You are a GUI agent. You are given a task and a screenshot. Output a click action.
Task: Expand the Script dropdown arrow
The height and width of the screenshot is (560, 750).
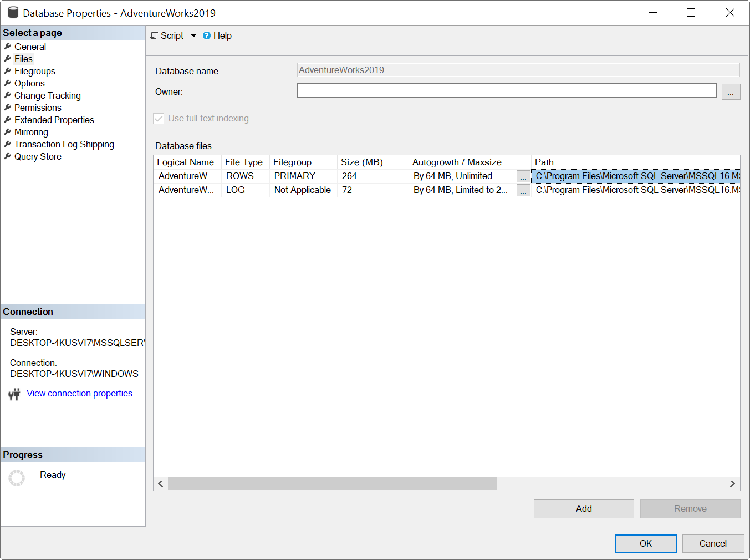[193, 35]
